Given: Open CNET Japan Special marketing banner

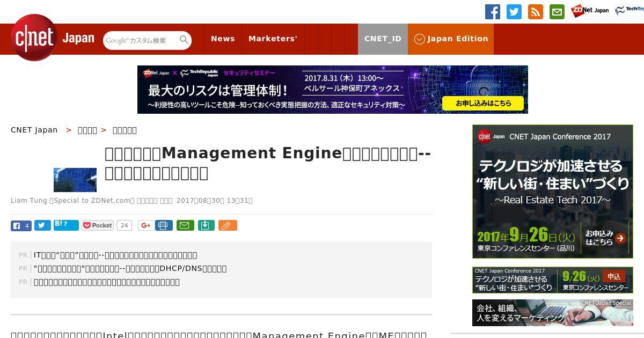Looking at the screenshot, I should [553, 313].
